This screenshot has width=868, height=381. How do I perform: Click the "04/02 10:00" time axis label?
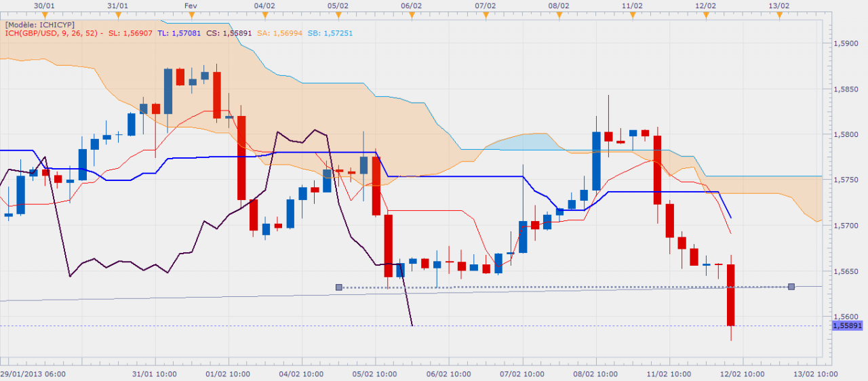tap(301, 374)
